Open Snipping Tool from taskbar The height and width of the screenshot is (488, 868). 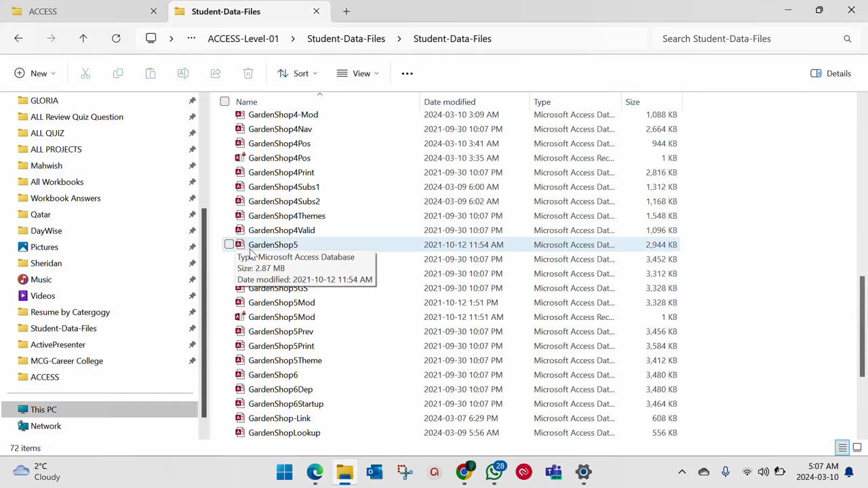[404, 472]
